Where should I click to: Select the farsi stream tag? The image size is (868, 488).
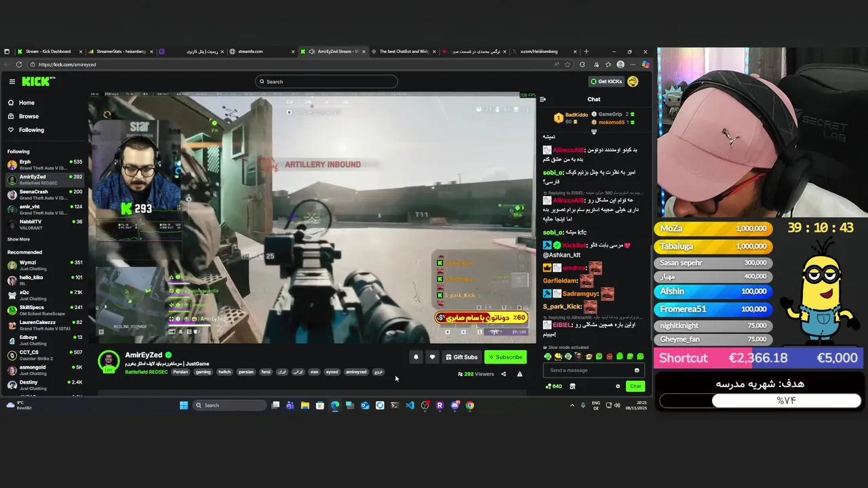[266, 371]
